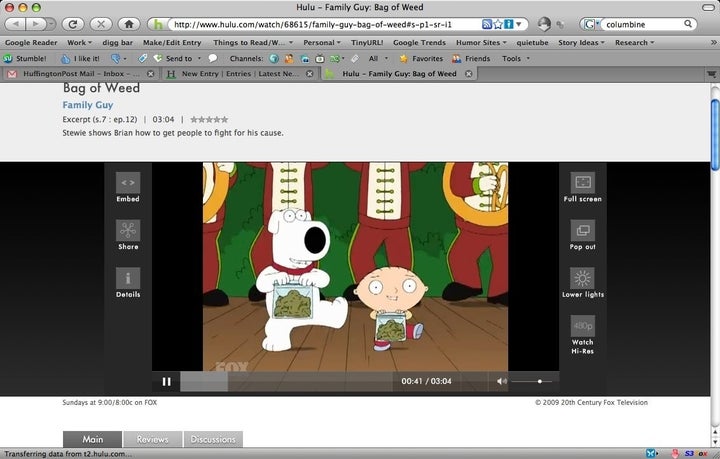Viewport: 720px width, 459px height.
Task: Expand the Humor Sites bookmarks folder
Action: (481, 43)
